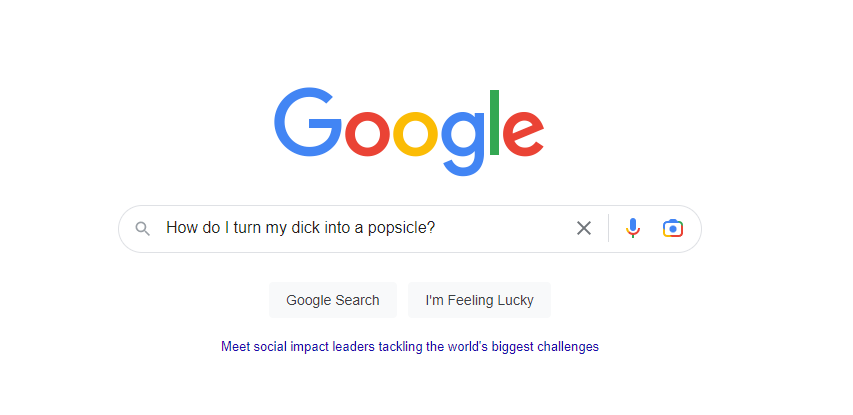Viewport: 853px width, 415px height.
Task: Click the lowercase blue g in logo
Action: pos(463,144)
